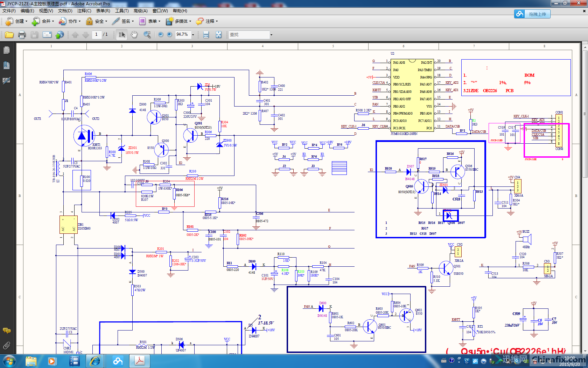Open File Explorer from the taskbar
This screenshot has width=588, height=368.
pos(31,361)
